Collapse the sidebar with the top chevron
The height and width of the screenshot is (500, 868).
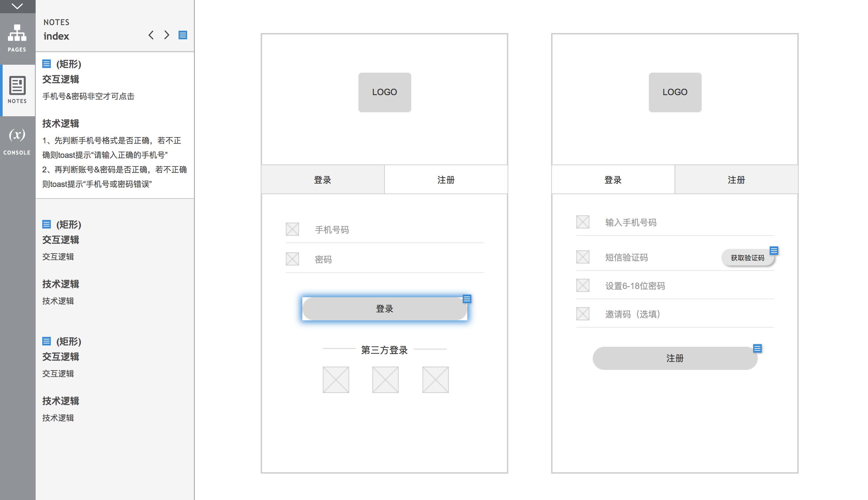[x=17, y=6]
